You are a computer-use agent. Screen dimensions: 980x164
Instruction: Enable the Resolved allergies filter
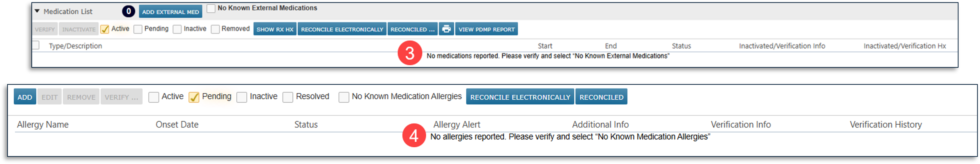[288, 97]
